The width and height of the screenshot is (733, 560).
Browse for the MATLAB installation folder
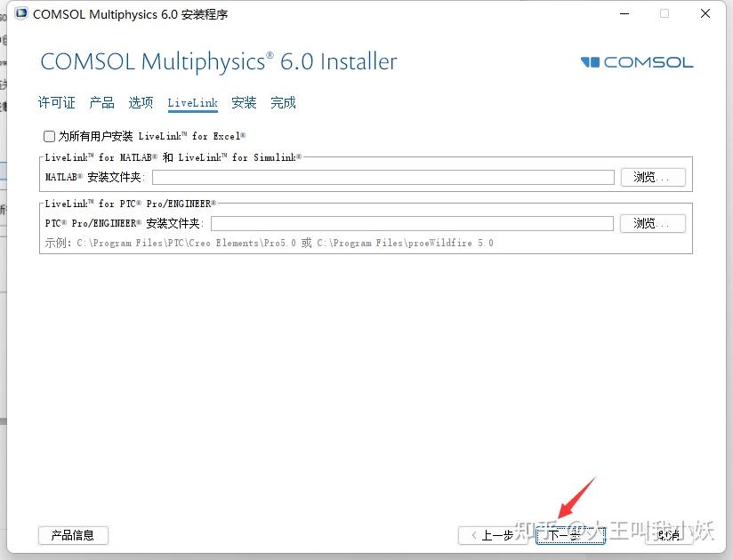tap(653, 178)
